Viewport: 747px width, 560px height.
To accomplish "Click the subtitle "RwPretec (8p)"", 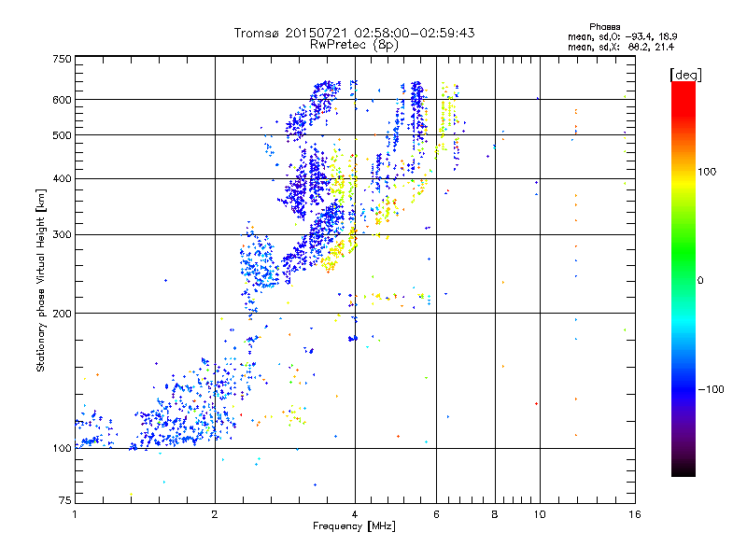I will tap(354, 45).
